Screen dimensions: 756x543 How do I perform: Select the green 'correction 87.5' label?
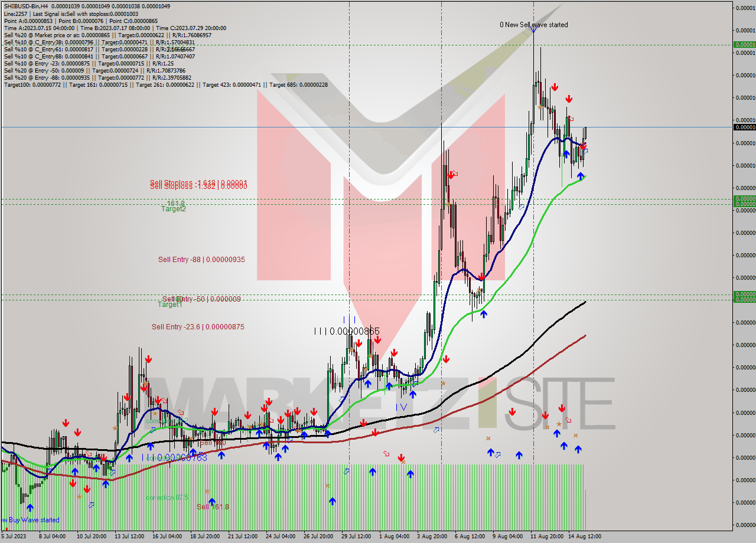(167, 498)
